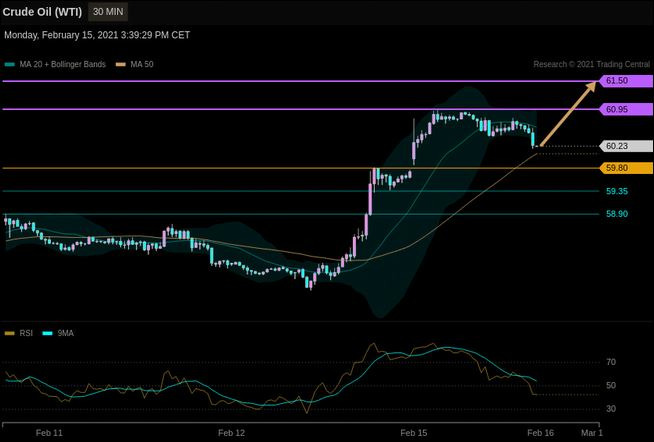Click the 60.23 current price tag
This screenshot has width=654, height=442.
tap(626, 146)
